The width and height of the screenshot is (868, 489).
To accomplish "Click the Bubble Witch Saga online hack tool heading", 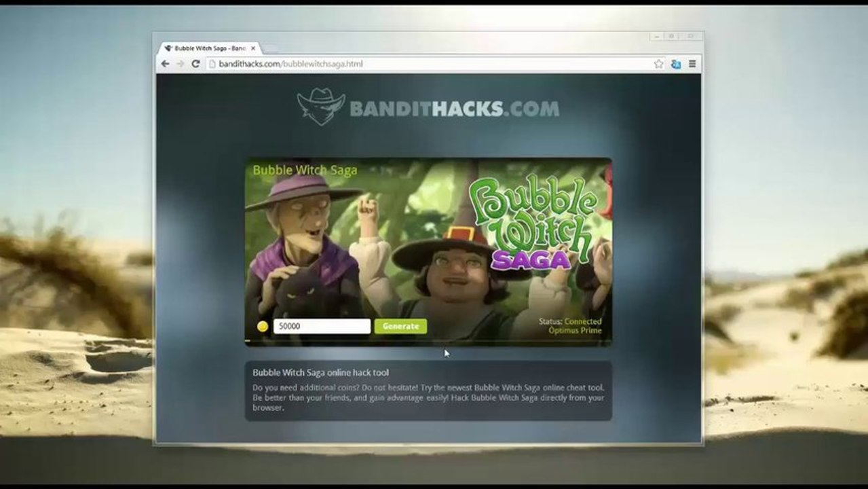I will tap(320, 373).
